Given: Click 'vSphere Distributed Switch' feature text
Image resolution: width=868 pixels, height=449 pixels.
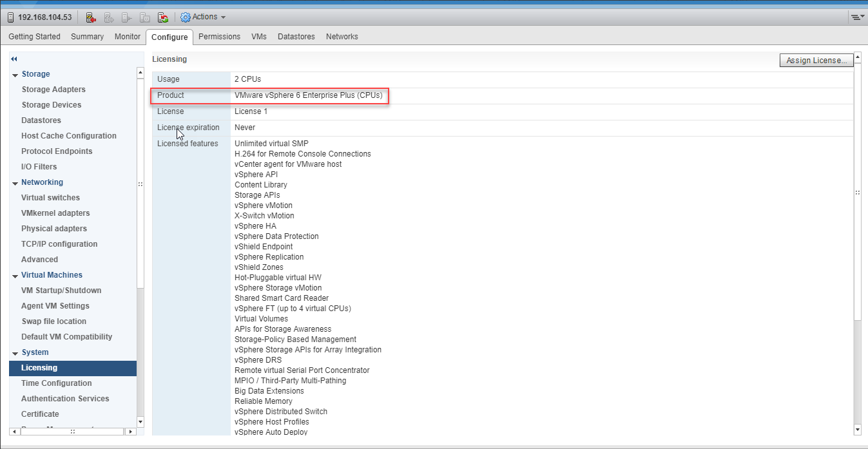Looking at the screenshot, I should (281, 412).
